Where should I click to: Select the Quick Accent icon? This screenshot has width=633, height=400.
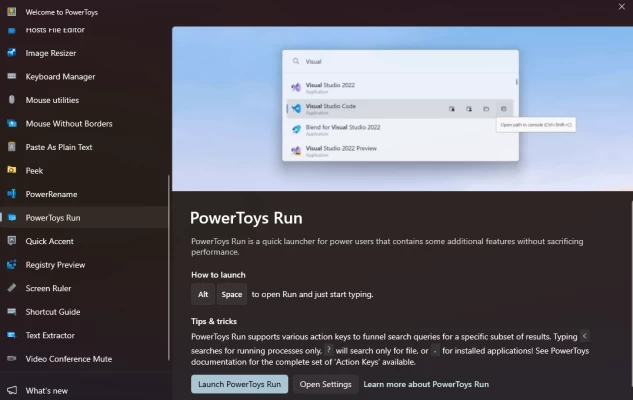[11, 241]
